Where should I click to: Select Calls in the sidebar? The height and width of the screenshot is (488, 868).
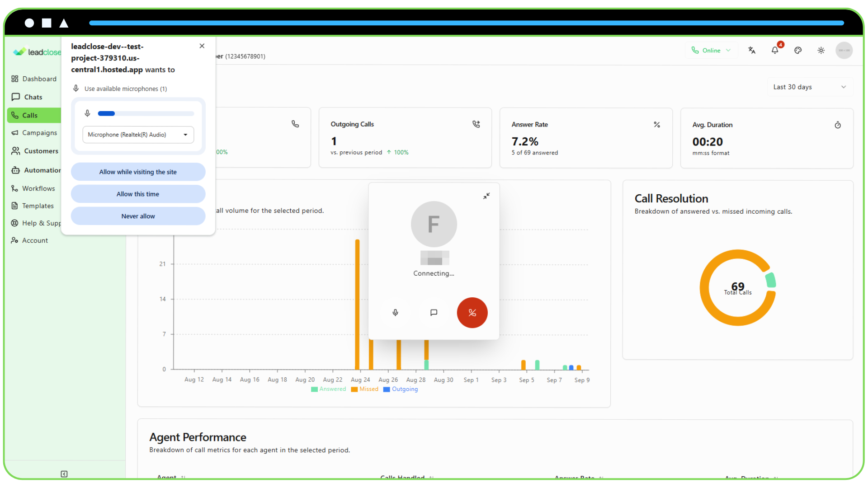34,115
